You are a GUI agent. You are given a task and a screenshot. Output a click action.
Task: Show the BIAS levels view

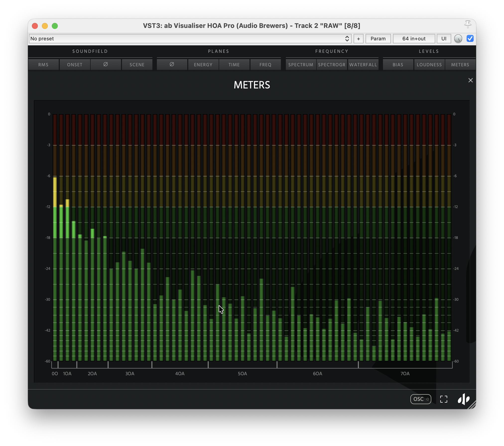point(398,65)
